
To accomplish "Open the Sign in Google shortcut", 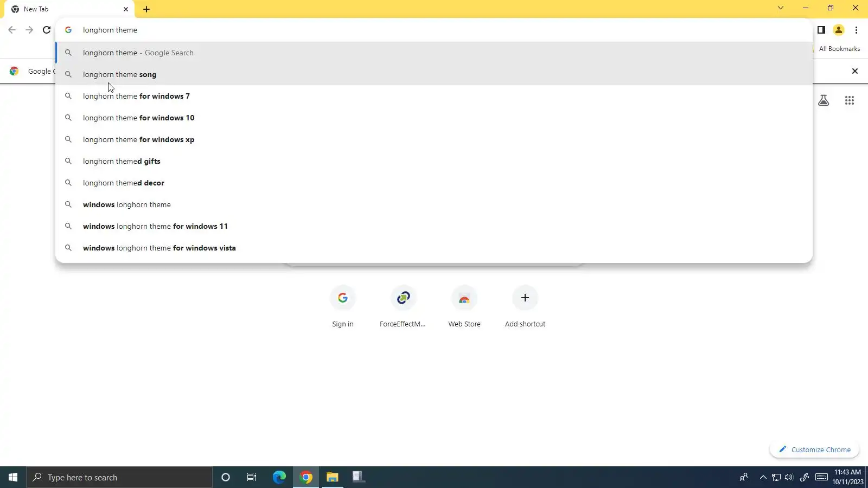I will click(343, 306).
